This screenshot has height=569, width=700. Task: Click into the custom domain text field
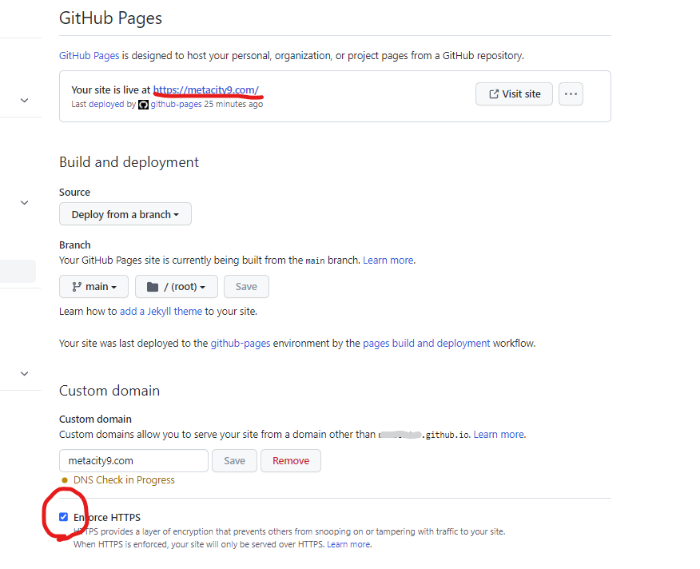(134, 461)
